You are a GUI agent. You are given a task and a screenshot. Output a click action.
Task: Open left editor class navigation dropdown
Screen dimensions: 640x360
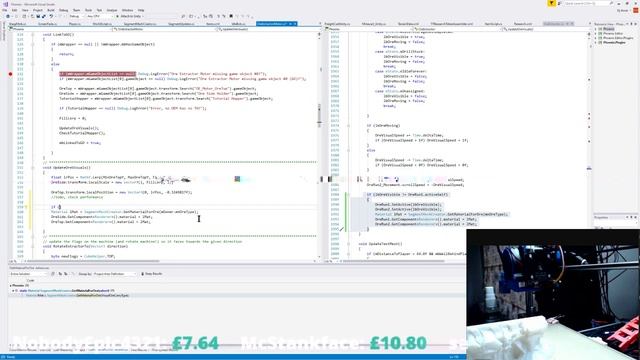pos(164,29)
